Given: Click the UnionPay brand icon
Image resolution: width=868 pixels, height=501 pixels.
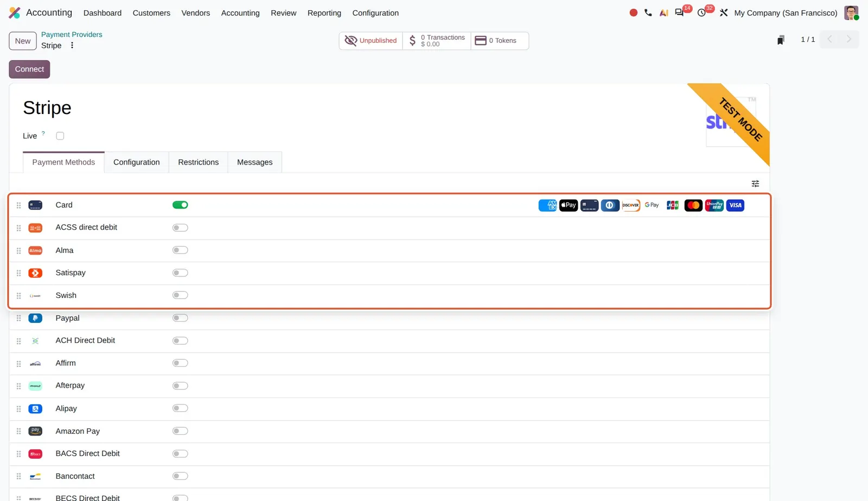Looking at the screenshot, I should click(x=714, y=205).
